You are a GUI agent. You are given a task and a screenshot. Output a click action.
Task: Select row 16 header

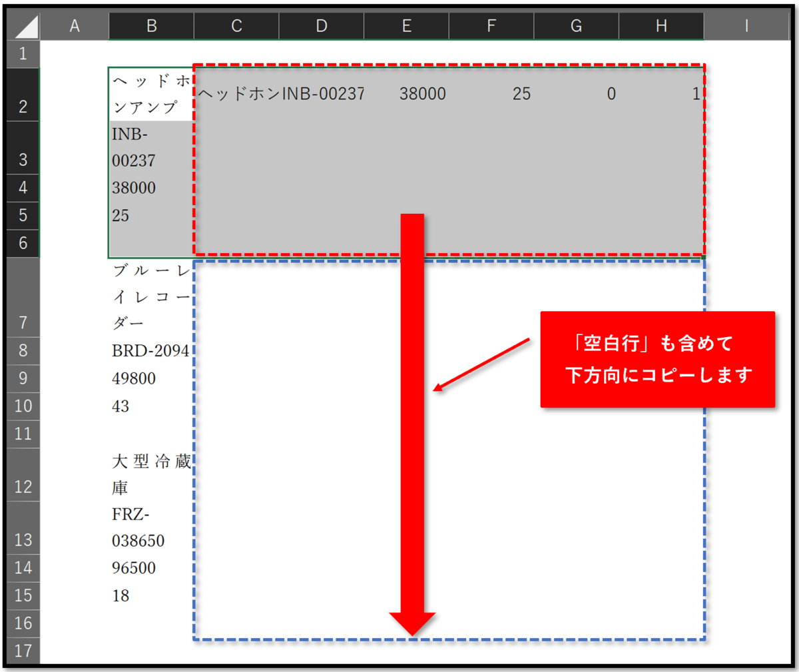(23, 623)
